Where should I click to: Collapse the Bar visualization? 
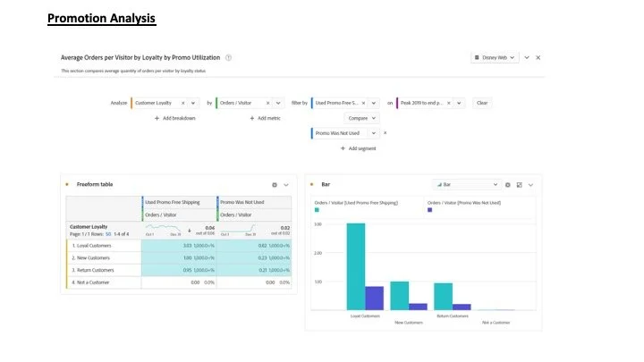click(530, 185)
